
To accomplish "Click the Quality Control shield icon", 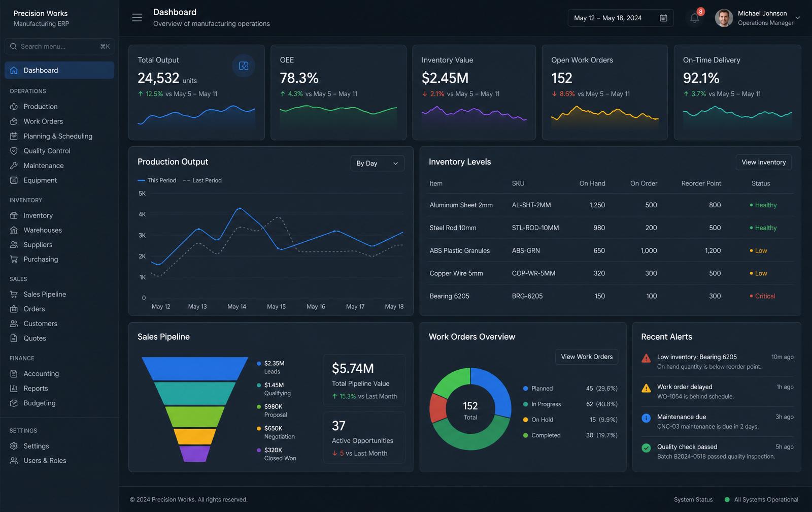I will pos(14,151).
